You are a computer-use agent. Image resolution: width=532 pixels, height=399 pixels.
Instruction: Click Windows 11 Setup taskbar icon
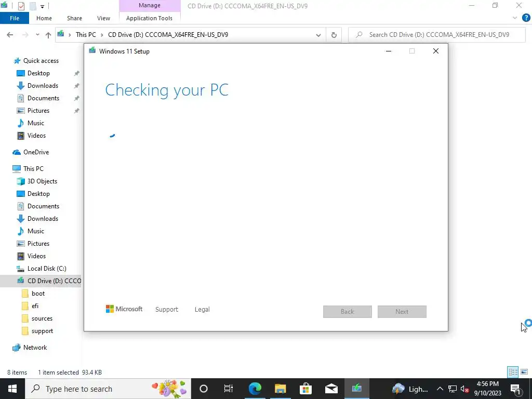click(x=356, y=389)
